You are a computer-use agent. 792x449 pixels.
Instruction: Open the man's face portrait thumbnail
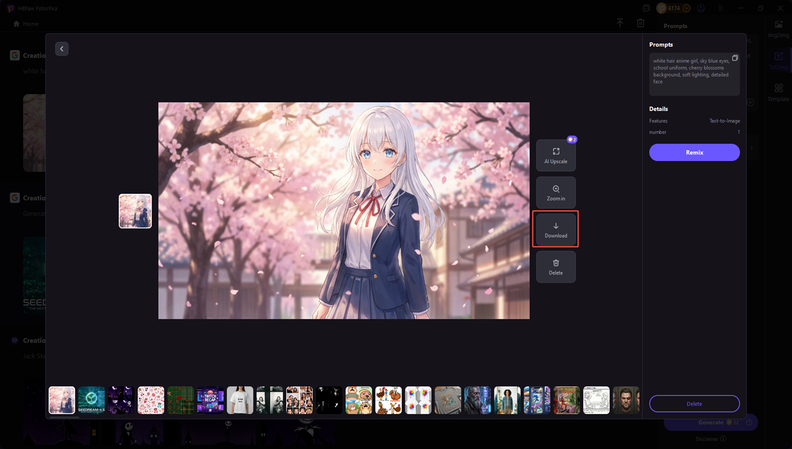626,400
